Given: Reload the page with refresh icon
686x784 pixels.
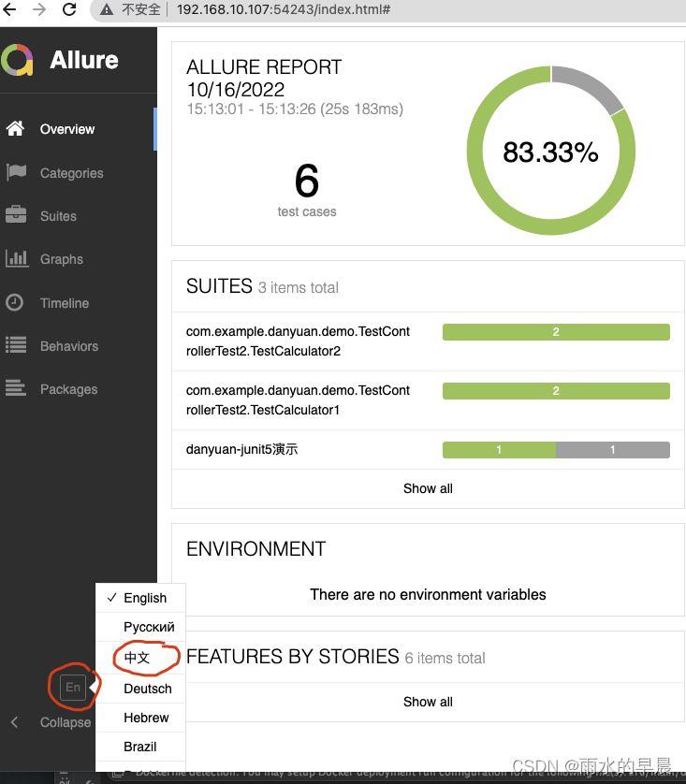Looking at the screenshot, I should pyautogui.click(x=69, y=9).
